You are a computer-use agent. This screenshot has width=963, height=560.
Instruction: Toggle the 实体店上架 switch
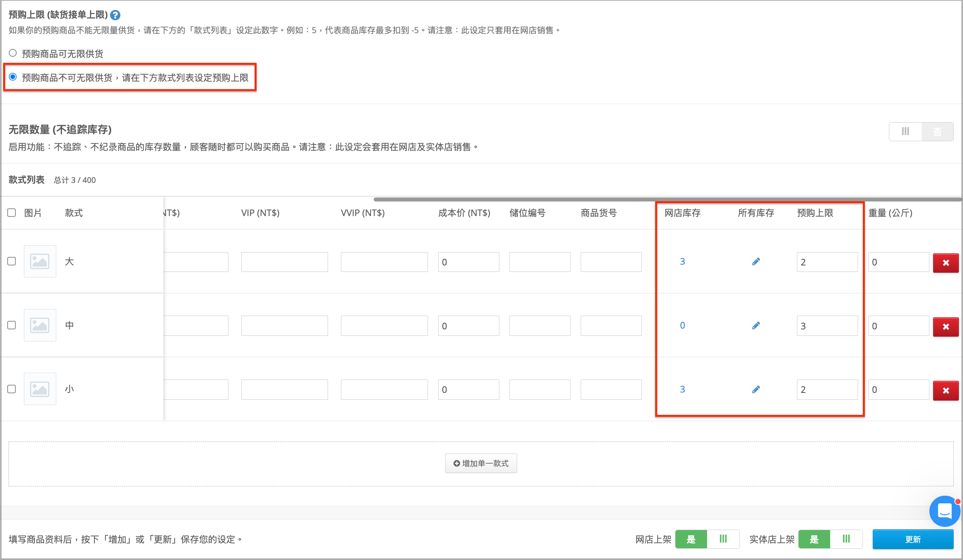pos(830,539)
